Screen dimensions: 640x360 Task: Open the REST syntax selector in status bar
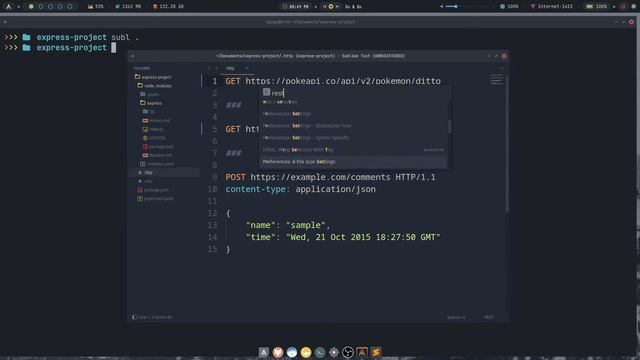pos(489,317)
